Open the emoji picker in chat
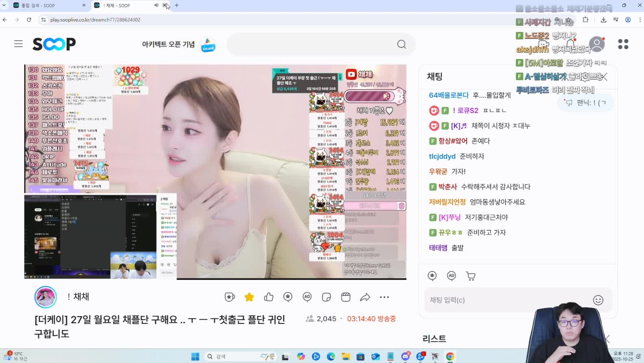This screenshot has width=644, height=363. point(598,300)
